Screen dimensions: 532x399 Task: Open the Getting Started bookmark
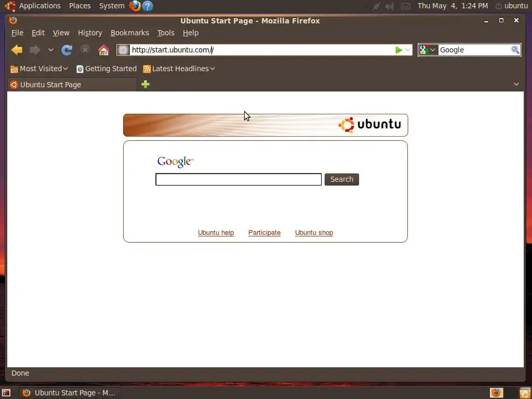[106, 69]
